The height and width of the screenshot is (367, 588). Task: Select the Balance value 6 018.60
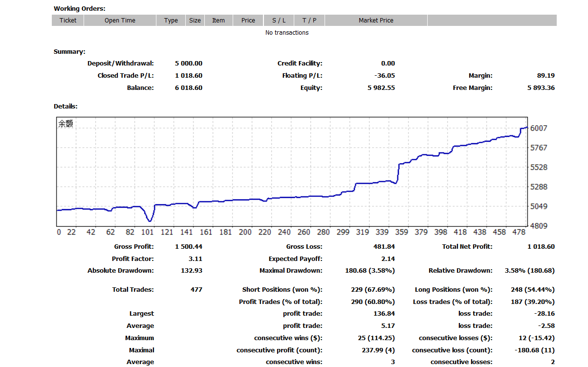[x=189, y=87]
